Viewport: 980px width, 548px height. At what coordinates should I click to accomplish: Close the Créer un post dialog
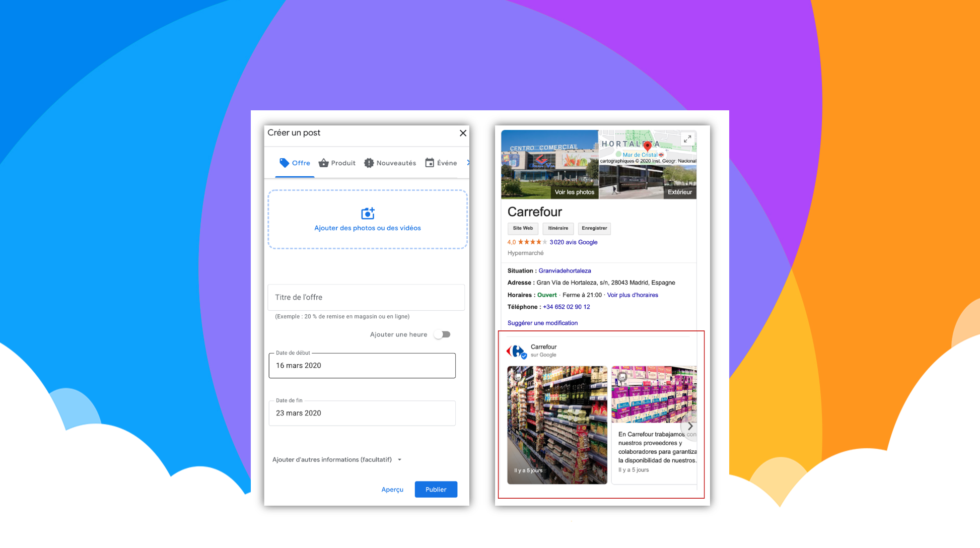click(463, 133)
